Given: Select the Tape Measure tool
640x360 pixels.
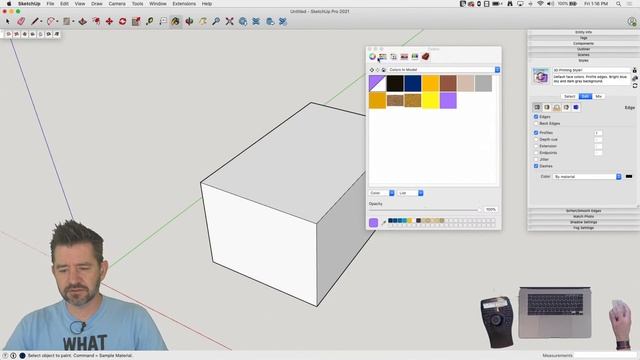Looking at the screenshot, I should click(x=149, y=21).
